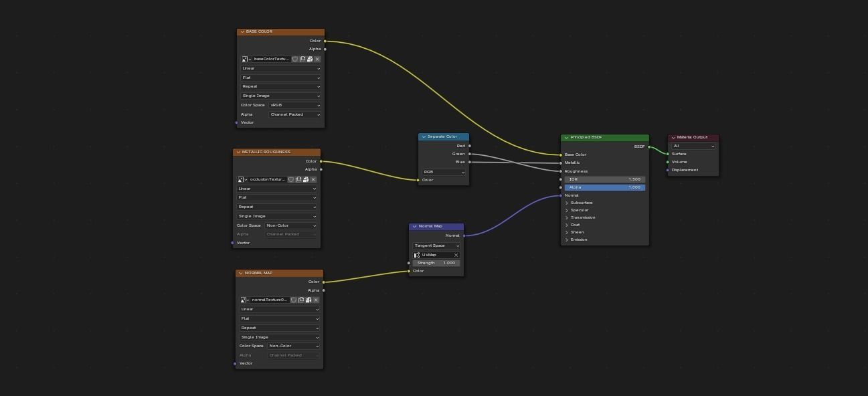
Task: Open Repeat extension dropdown in BASE COLOR node
Action: pos(281,86)
